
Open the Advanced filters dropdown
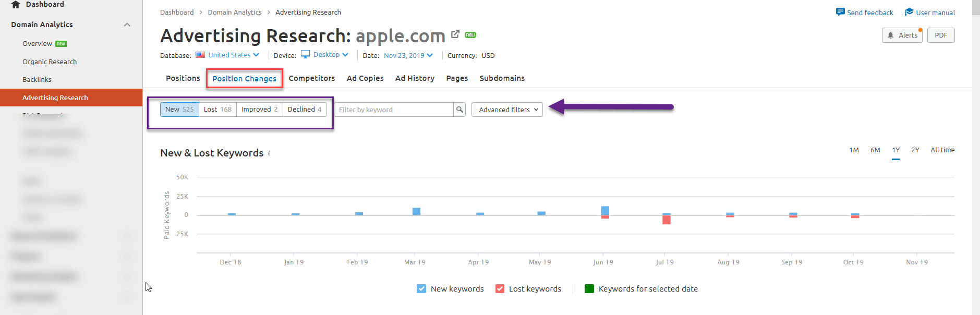[507, 110]
